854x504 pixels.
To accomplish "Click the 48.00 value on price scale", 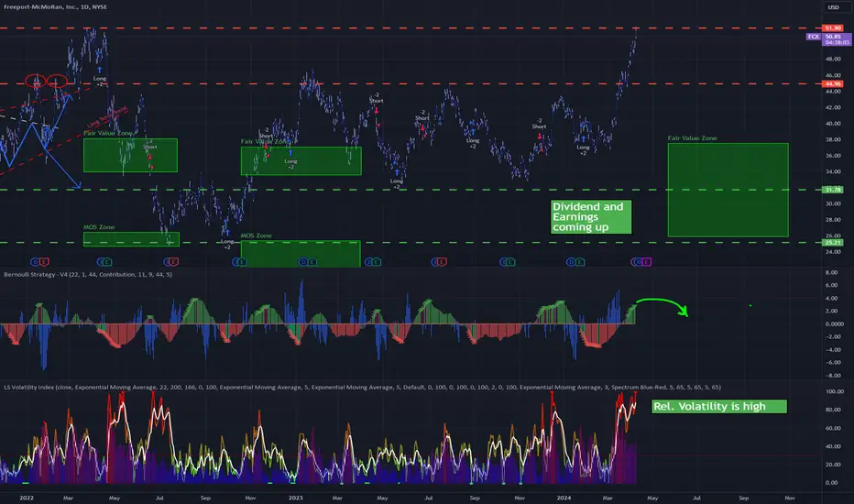I will tap(833, 59).
